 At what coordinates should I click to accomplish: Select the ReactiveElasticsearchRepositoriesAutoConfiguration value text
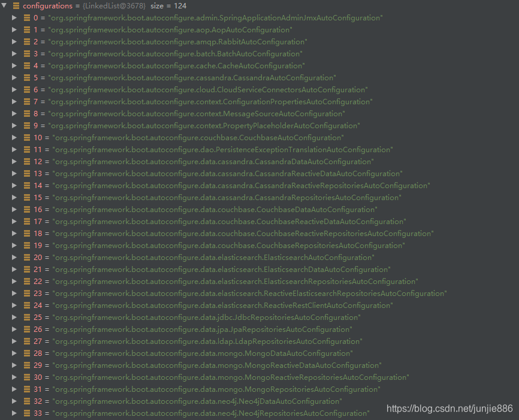(x=249, y=293)
